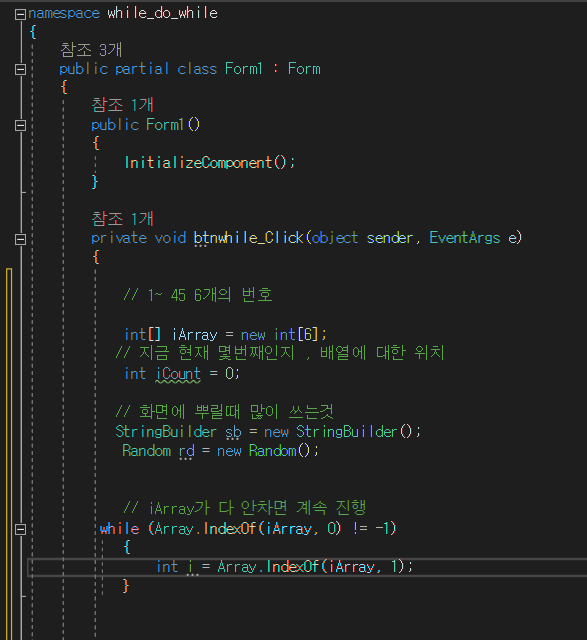Screen dimensions: 587x640
Task: Click the 'while_do_while' namespace name
Action: click(162, 13)
